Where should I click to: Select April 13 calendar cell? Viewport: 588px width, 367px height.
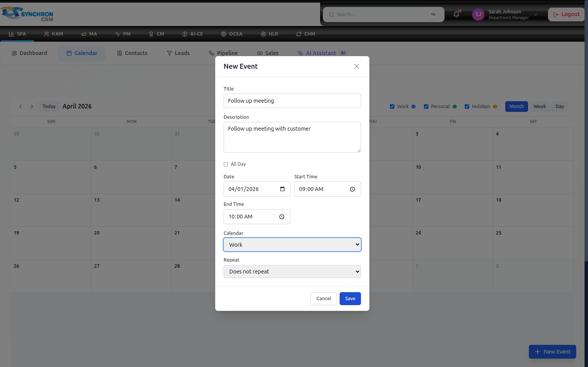(x=131, y=210)
